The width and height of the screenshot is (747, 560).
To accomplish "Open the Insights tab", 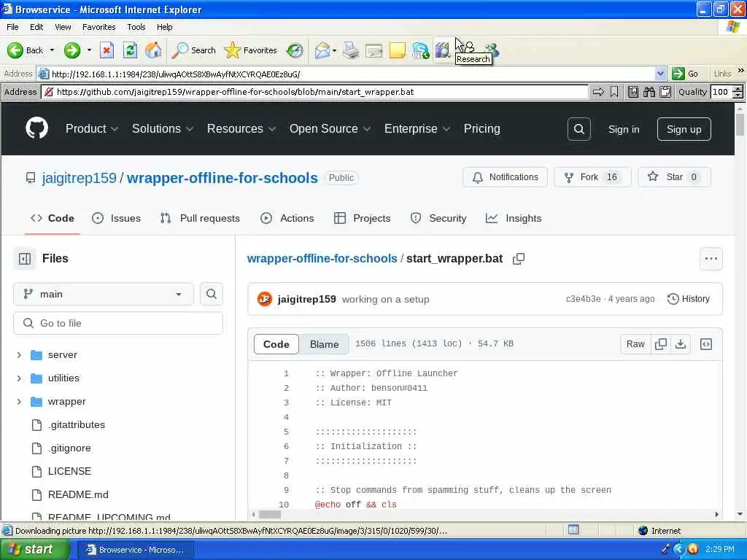I will [513, 218].
